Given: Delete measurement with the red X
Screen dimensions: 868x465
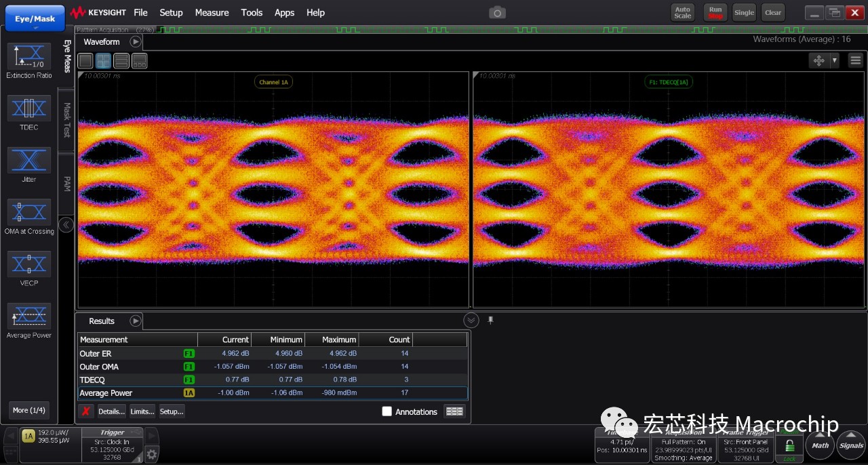Looking at the screenshot, I should 86,411.
